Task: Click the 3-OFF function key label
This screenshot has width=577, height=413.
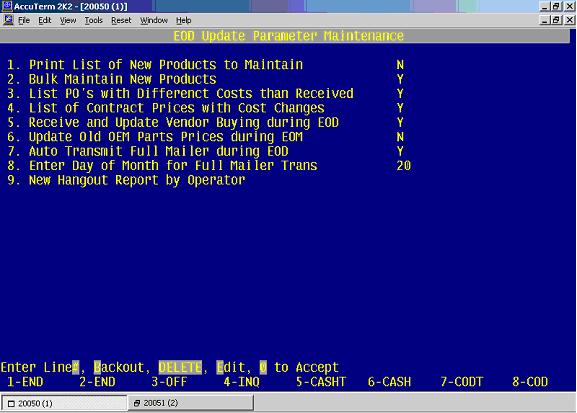Action: click(169, 382)
